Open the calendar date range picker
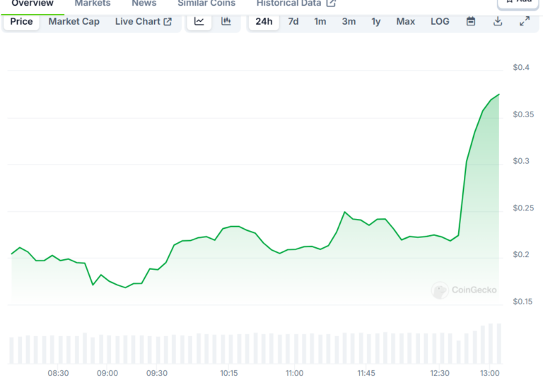 (471, 21)
